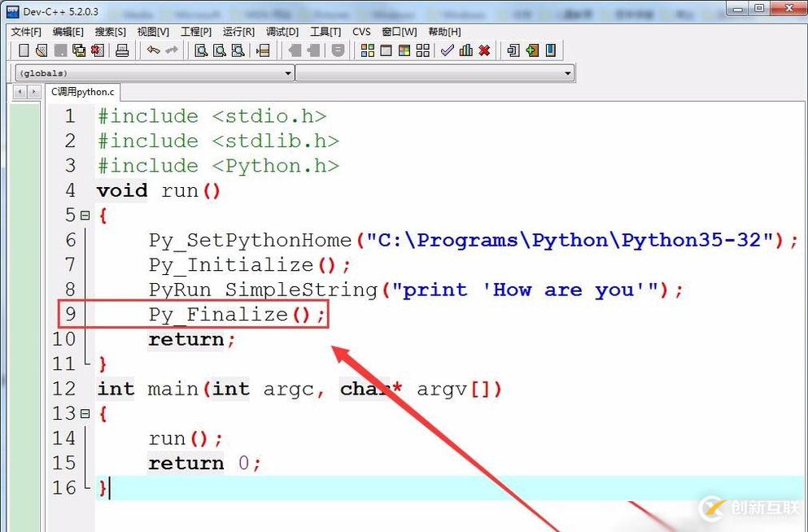
Task: Click the Print toolbar icon
Action: (x=122, y=50)
